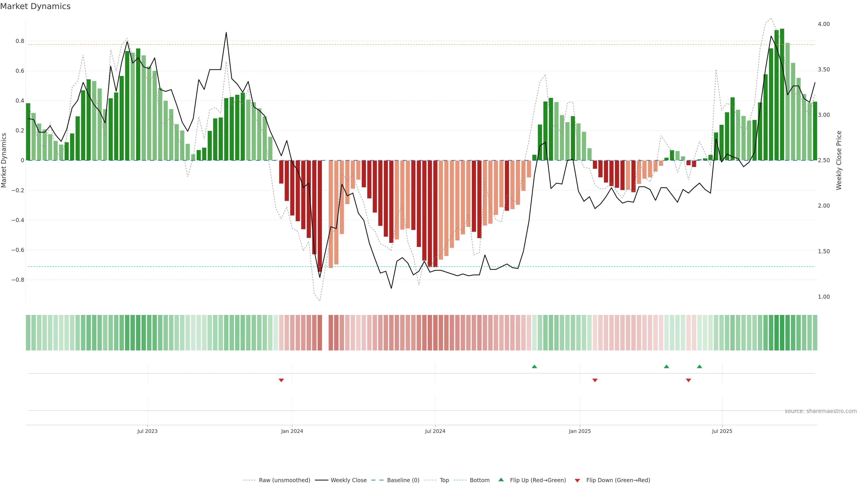Click the Jul 2023 x-axis label

pos(147,431)
